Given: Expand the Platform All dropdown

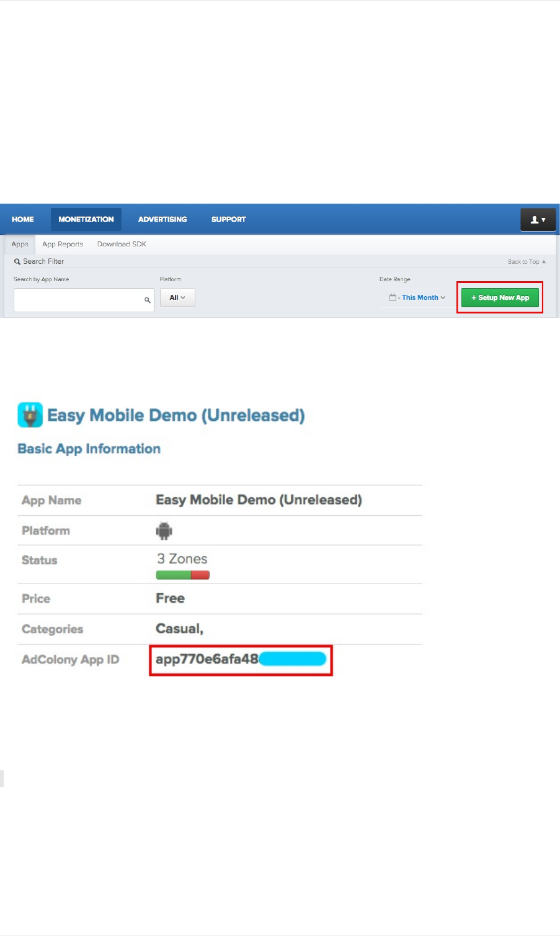Looking at the screenshot, I should [x=177, y=297].
